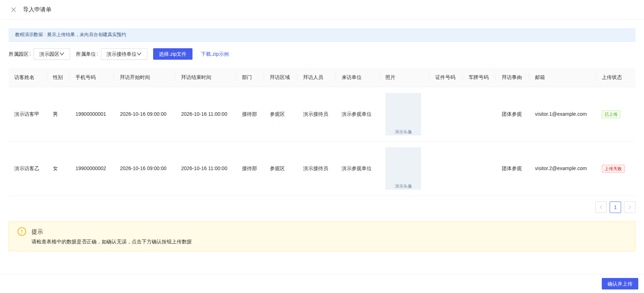This screenshot has height=293, width=644.
Task: Select page 1 in pagination
Action: [615, 207]
